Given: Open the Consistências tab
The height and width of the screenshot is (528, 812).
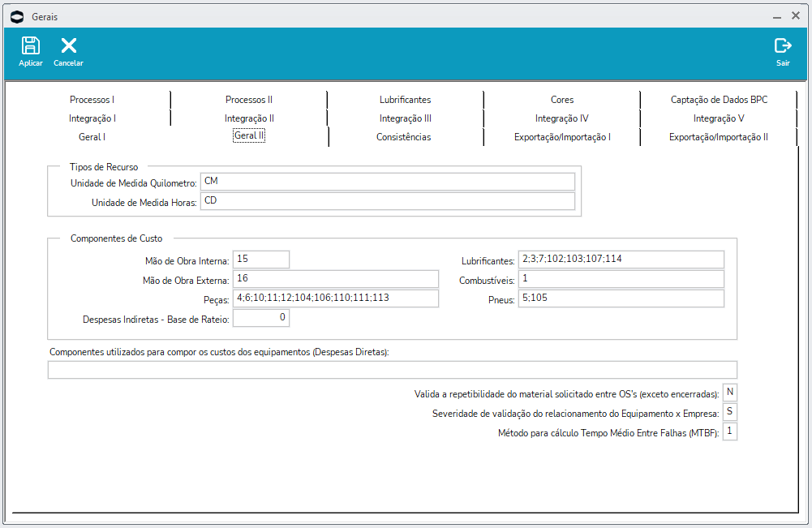Looking at the screenshot, I should (x=403, y=137).
